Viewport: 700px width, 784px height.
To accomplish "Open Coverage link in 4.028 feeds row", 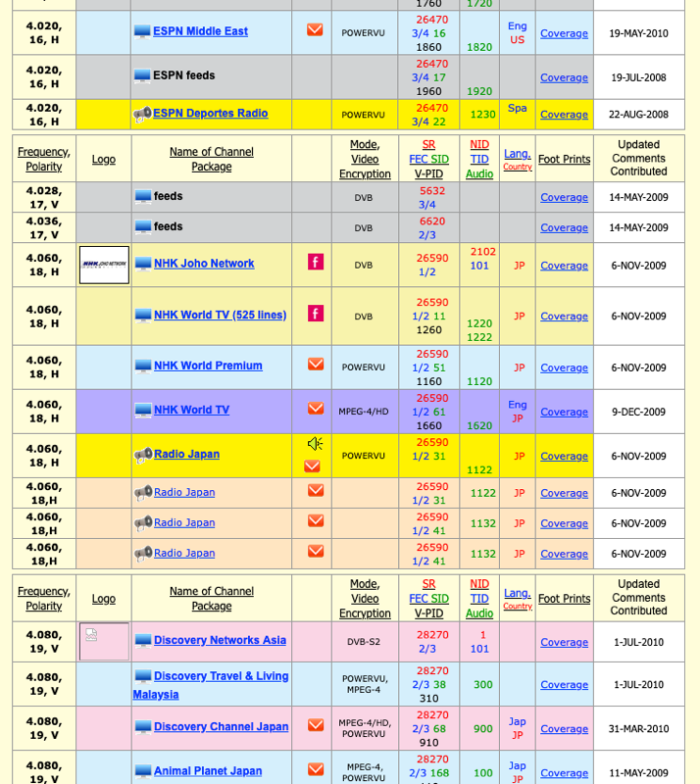I will coord(564,198).
